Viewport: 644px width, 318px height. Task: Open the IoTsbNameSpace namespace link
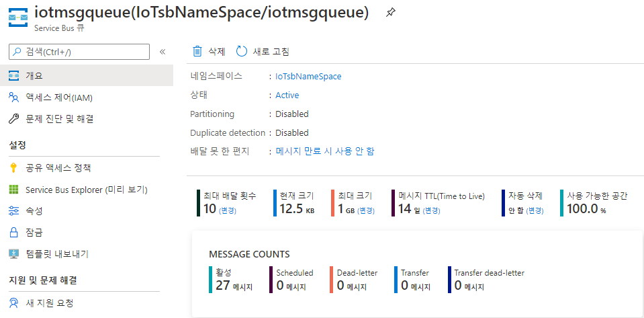pos(308,76)
